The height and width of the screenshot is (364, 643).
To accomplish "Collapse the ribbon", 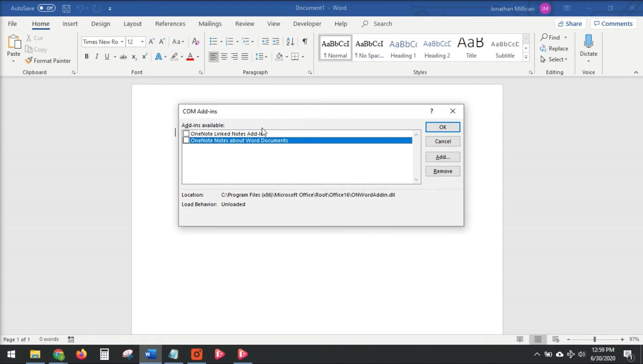I will [x=636, y=73].
